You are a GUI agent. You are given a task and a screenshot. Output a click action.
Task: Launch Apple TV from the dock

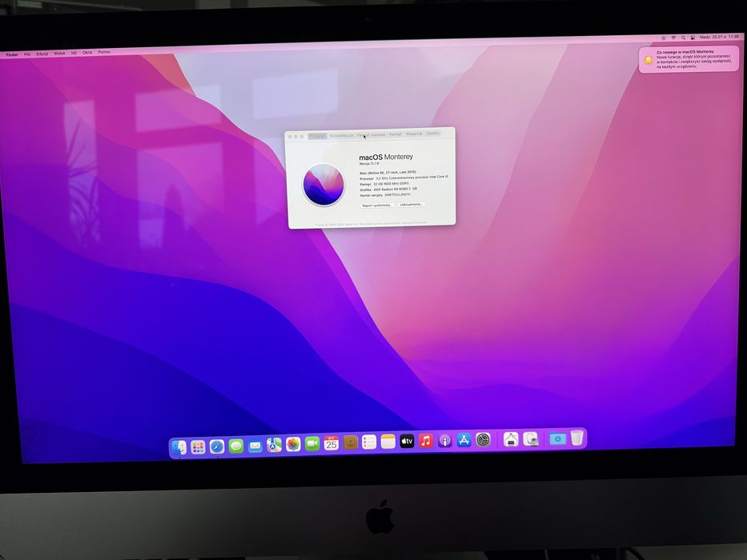(407, 442)
